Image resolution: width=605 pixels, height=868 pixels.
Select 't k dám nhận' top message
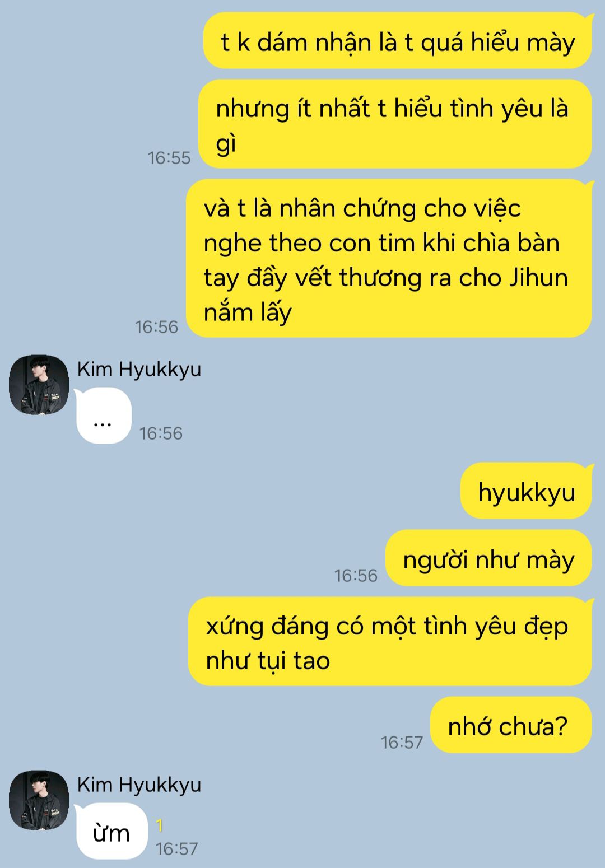[x=398, y=41]
